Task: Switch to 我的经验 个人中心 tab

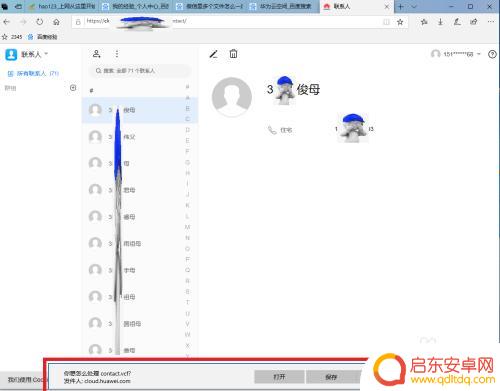Action: point(136,6)
